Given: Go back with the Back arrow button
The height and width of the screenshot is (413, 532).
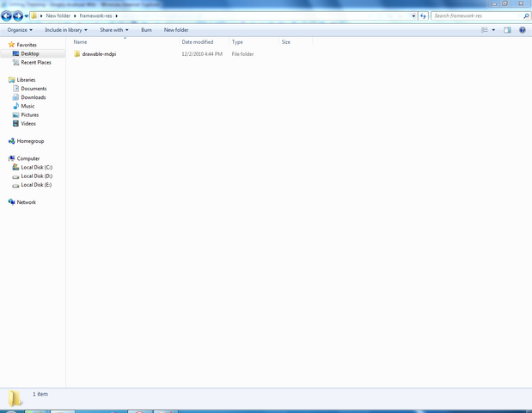Looking at the screenshot, I should pyautogui.click(x=7, y=15).
